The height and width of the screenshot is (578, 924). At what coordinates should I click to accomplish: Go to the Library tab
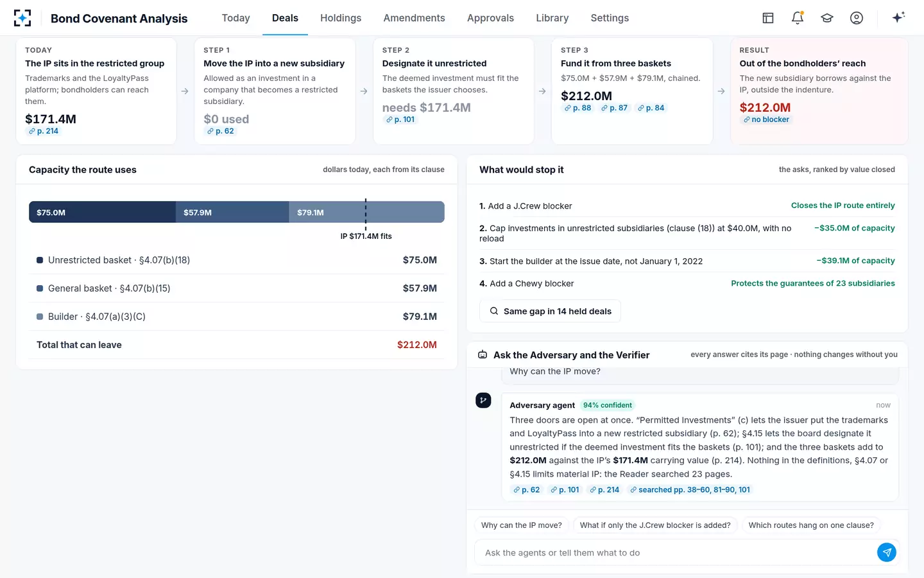552,18
